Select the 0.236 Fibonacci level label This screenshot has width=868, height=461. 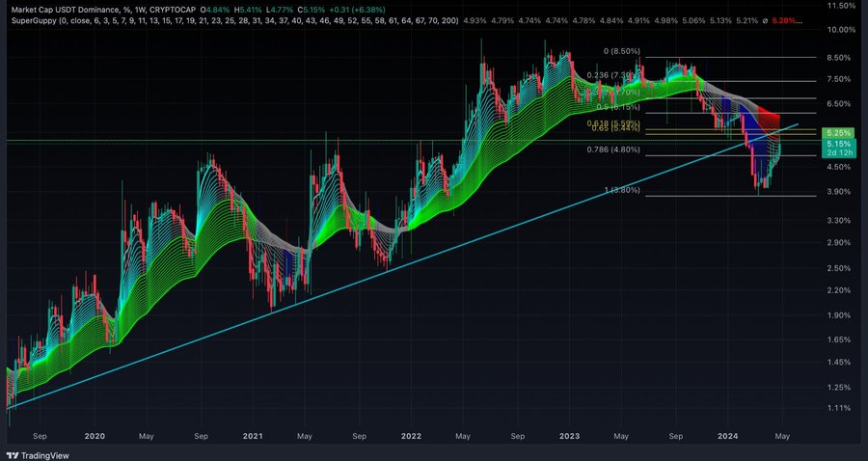pos(613,75)
